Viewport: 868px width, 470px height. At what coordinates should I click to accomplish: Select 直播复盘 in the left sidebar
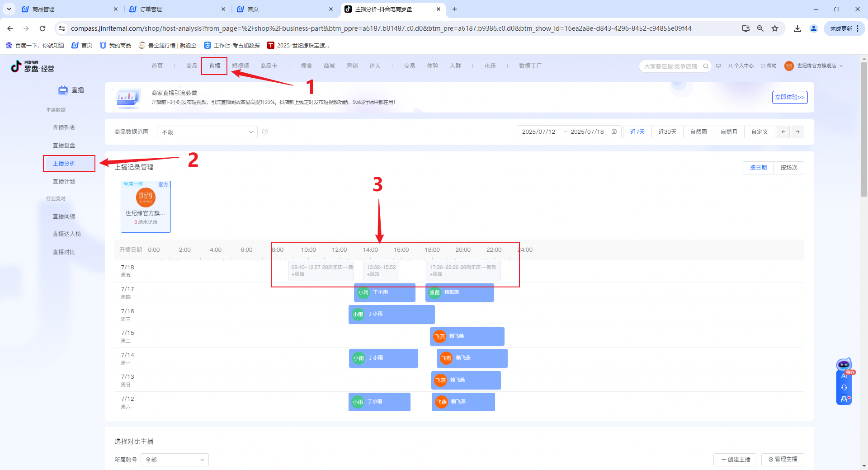(x=64, y=146)
